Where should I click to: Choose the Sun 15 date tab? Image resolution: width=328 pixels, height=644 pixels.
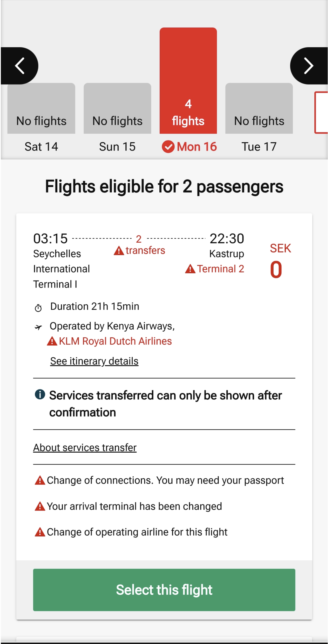click(x=117, y=147)
